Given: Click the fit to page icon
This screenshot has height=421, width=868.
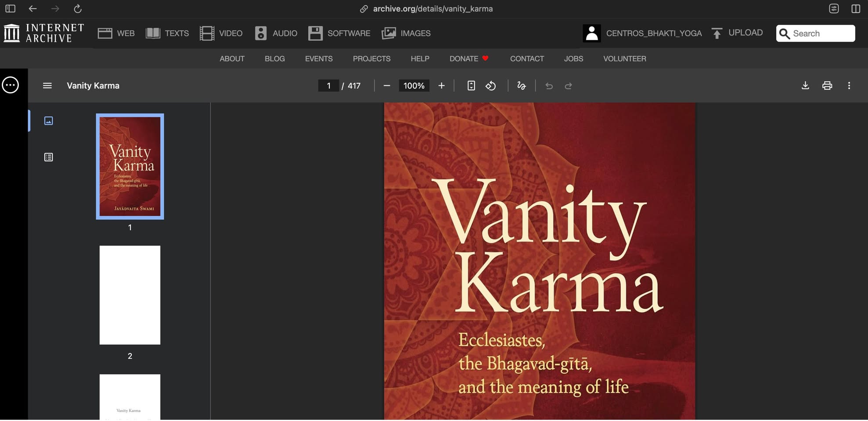Looking at the screenshot, I should tap(471, 86).
